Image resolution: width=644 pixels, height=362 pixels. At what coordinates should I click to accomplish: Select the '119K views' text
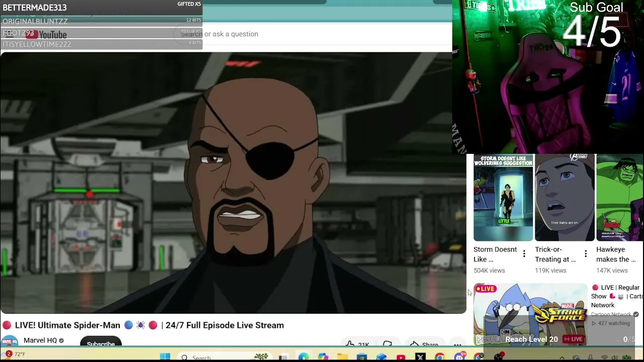(550, 270)
